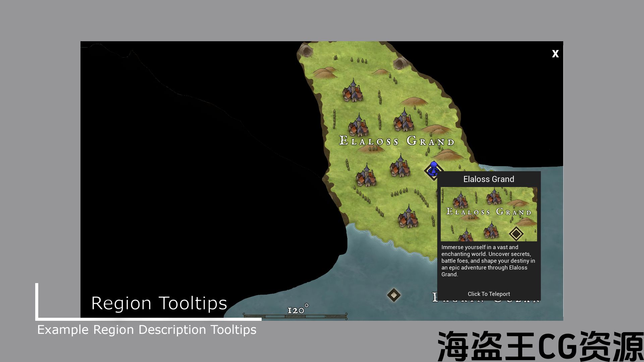The width and height of the screenshot is (644, 362).
Task: Click the large Elaloss Grand map label
Action: [x=396, y=141]
